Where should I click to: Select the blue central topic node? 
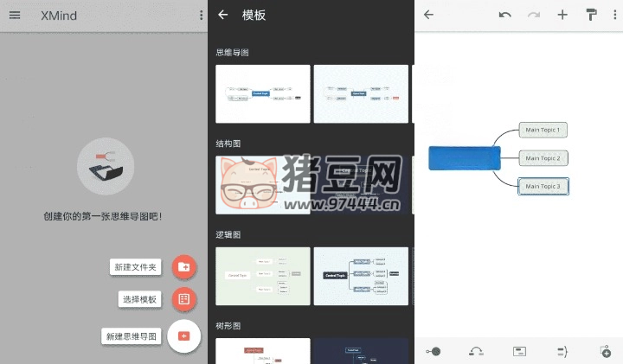pos(464,158)
